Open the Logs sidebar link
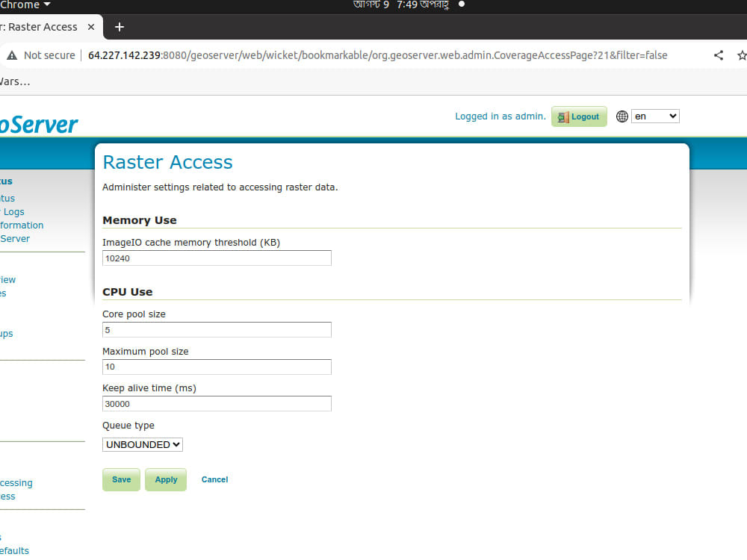747x560 pixels. [x=13, y=212]
